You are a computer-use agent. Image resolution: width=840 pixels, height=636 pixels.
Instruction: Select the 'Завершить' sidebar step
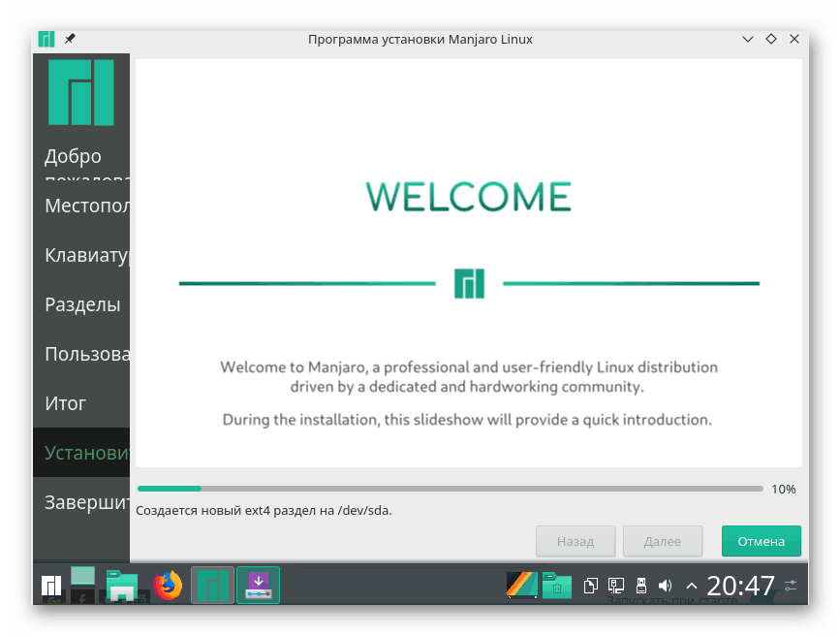[x=81, y=502]
